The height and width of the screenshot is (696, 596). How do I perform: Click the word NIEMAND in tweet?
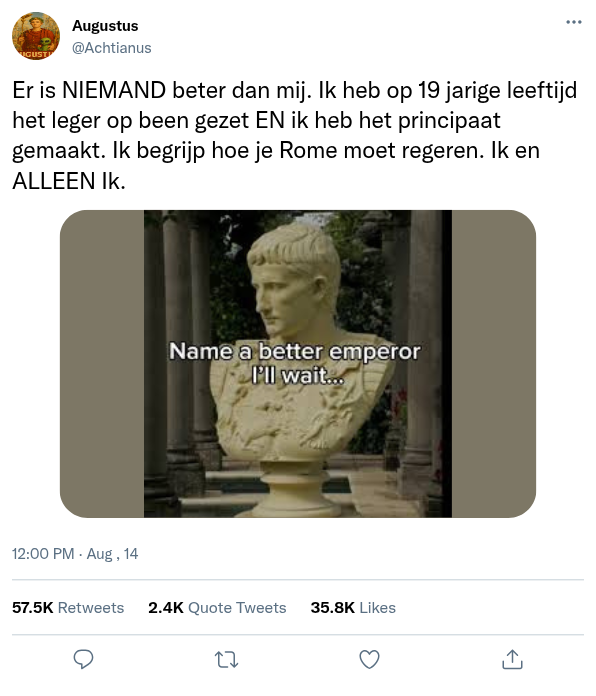tap(114, 90)
